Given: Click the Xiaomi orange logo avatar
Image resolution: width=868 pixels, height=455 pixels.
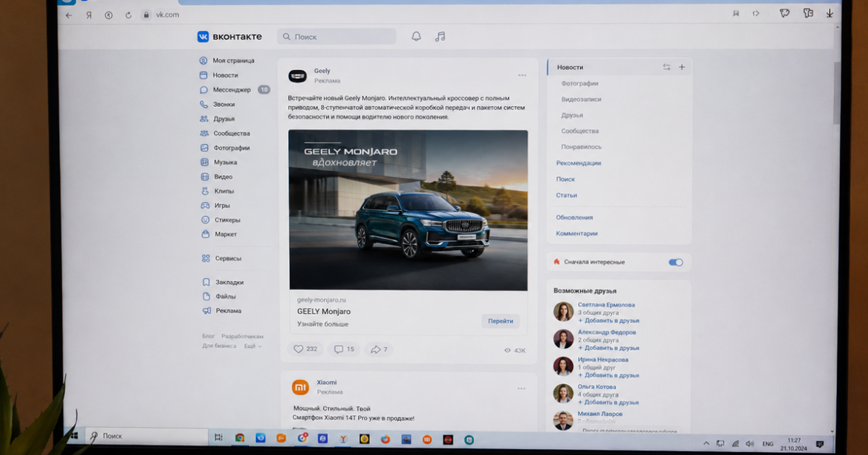Looking at the screenshot, I should (x=300, y=387).
